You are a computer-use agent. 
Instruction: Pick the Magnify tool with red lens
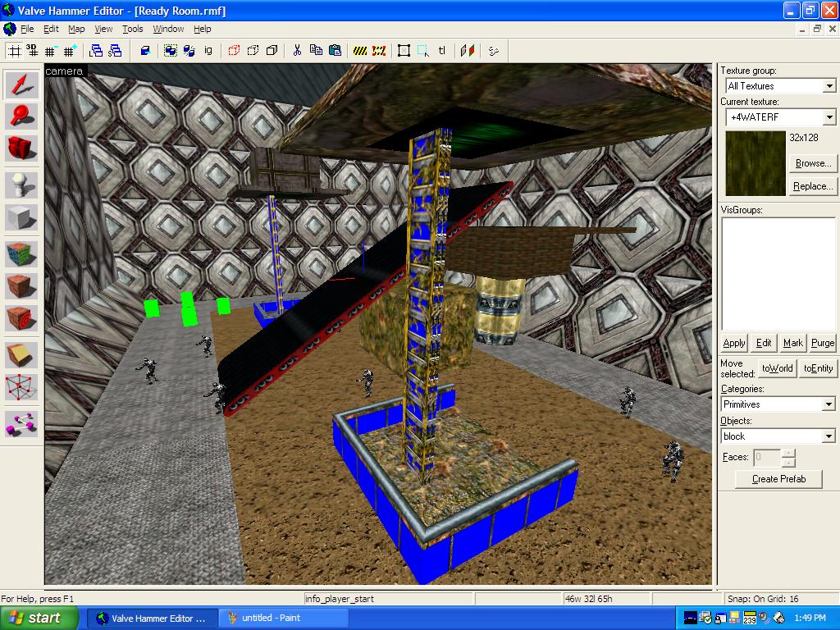(21, 116)
